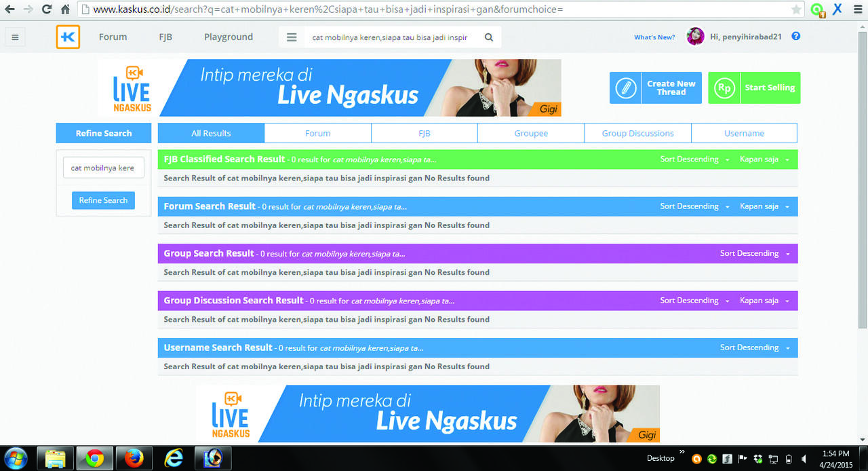Screen dimensions: 868x471
Task: Expand Sort Descending in FJB Classified results
Action: 694,159
